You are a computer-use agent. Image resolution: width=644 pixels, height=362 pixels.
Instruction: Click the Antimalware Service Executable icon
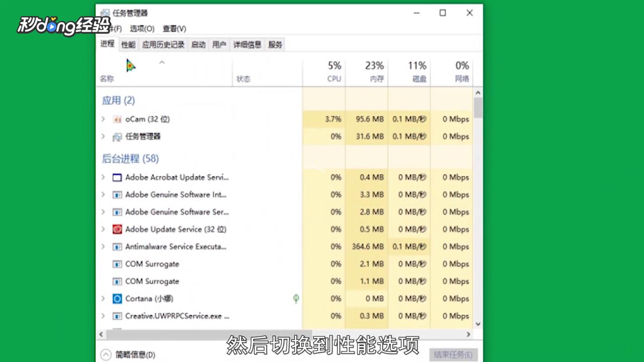(x=117, y=247)
